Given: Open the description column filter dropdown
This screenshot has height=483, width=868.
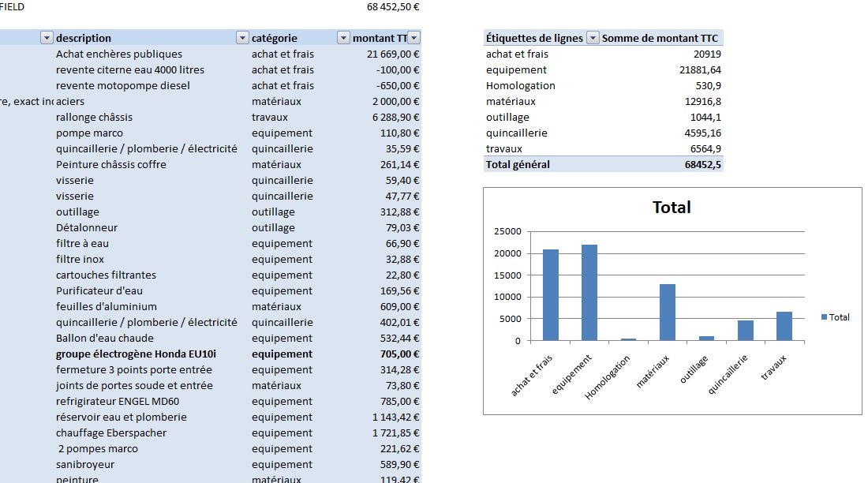Looking at the screenshot, I should [x=242, y=38].
